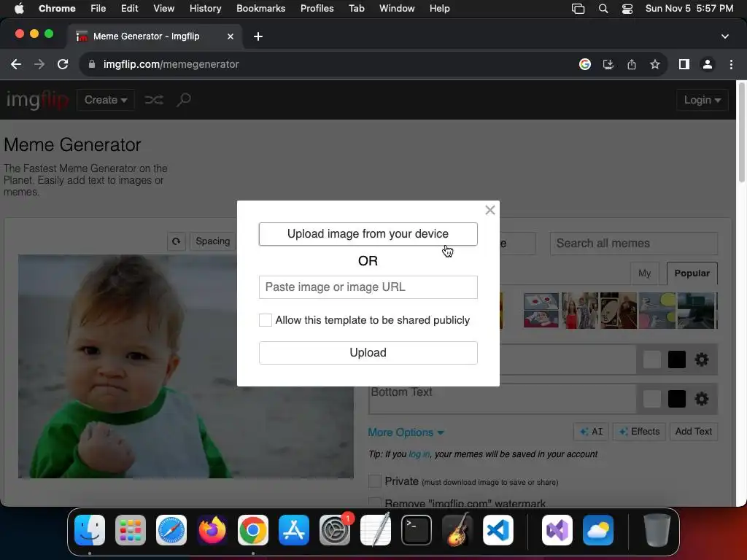Bookmark this page with the star icon
This screenshot has height=560, width=747.
(654, 64)
